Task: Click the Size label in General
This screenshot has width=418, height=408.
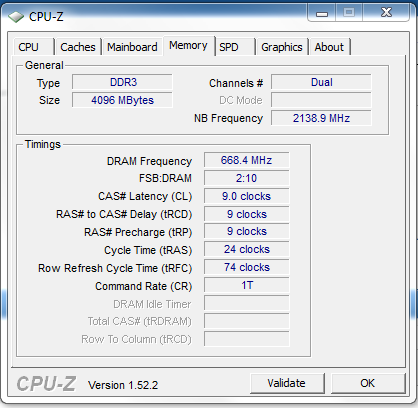Action: click(x=49, y=100)
